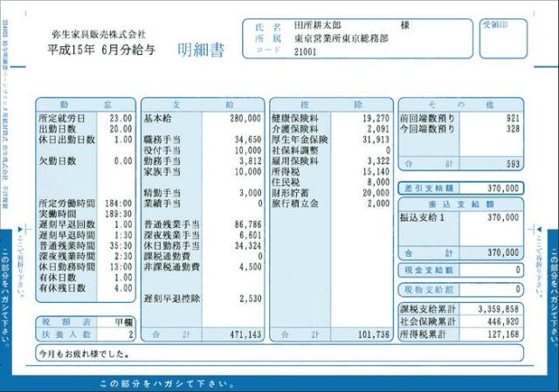
Task: Click 深夜残業時間 value 2:30
Action: coord(123,257)
